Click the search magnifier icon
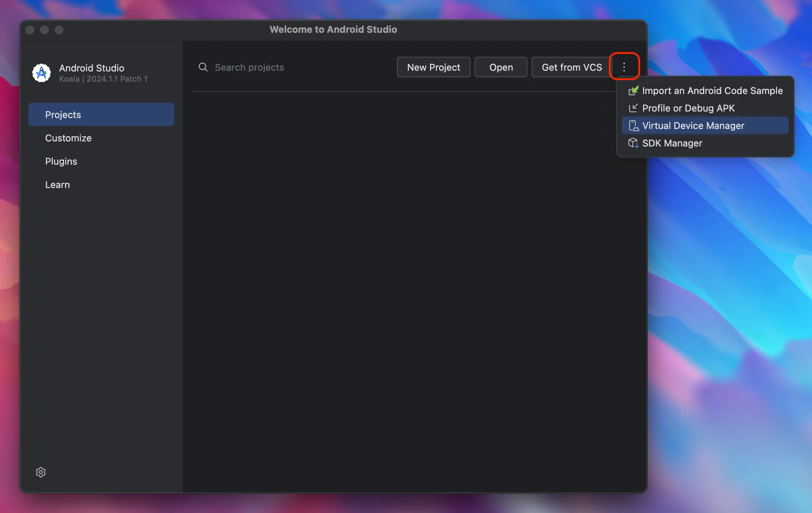 coord(203,67)
